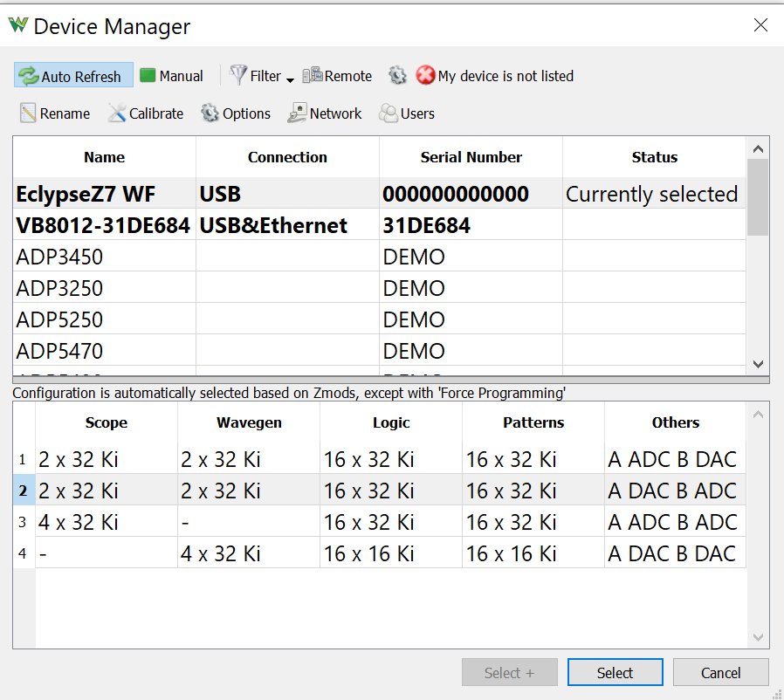Click the Remote computers icon
The image size is (784, 700).
point(313,75)
